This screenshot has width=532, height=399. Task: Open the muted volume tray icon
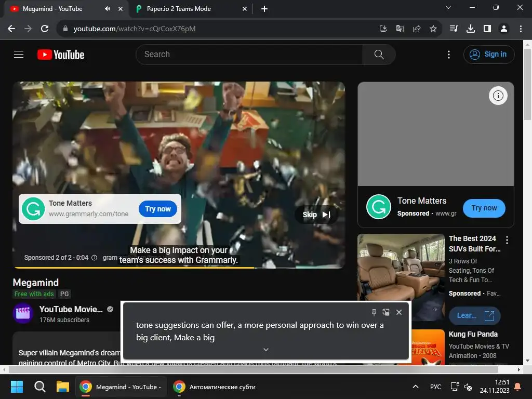(468, 387)
